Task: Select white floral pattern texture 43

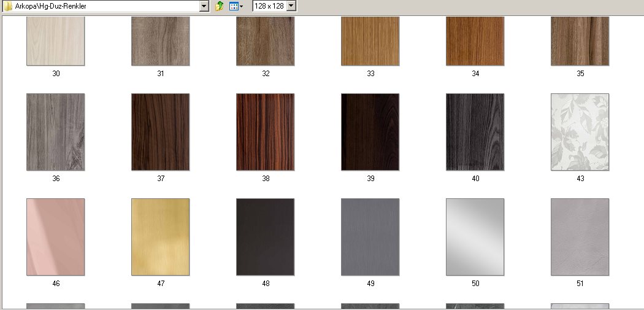Action: pos(580,132)
